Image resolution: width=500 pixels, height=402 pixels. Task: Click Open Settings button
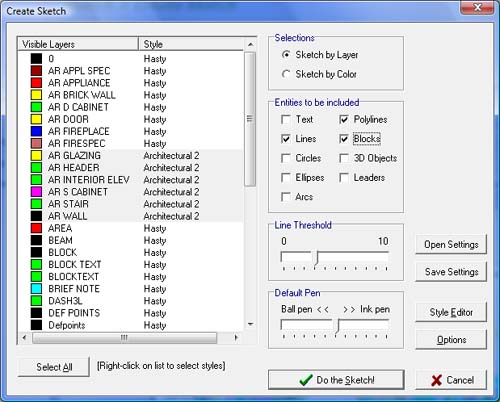coord(451,245)
